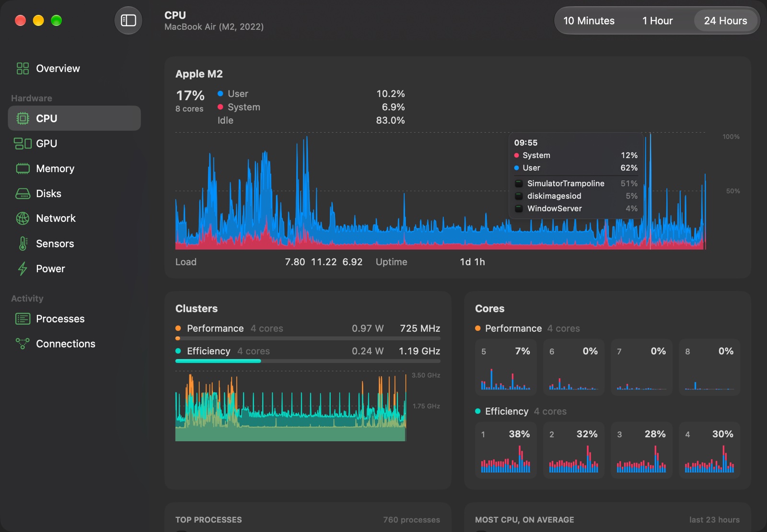767x532 pixels.
Task: Click the Efficiency cluster frequency bar
Action: click(x=308, y=361)
